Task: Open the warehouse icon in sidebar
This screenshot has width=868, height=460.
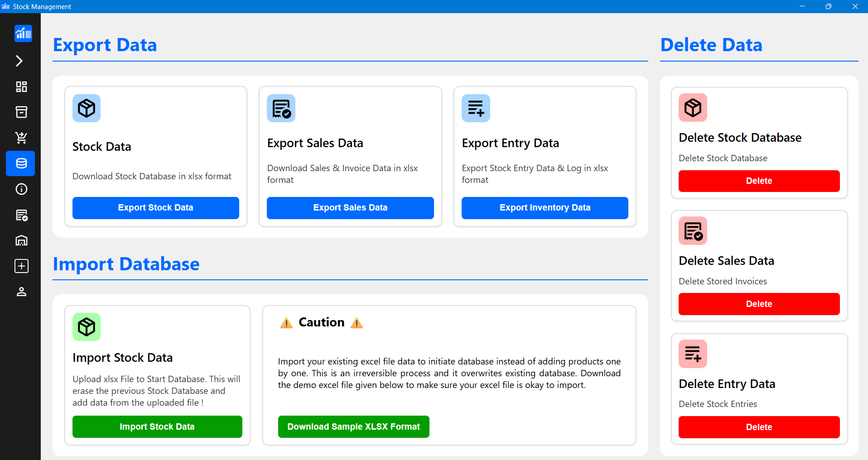Action: [x=21, y=240]
